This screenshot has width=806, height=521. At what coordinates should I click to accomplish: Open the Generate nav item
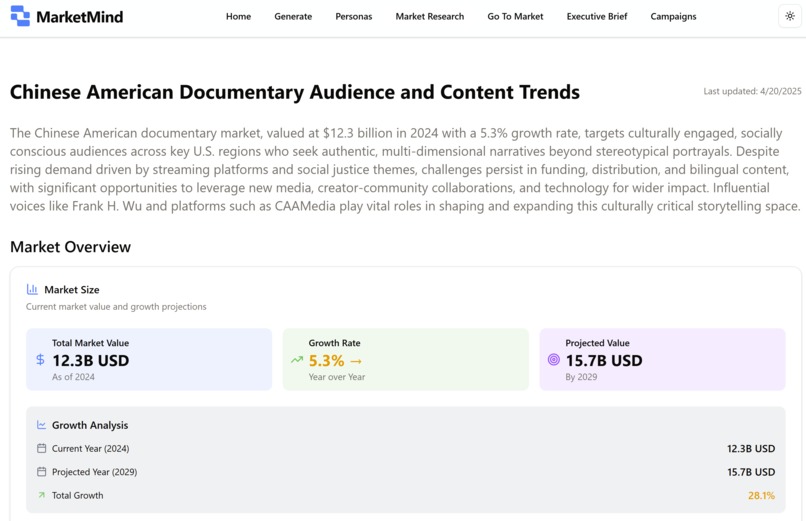pos(293,16)
